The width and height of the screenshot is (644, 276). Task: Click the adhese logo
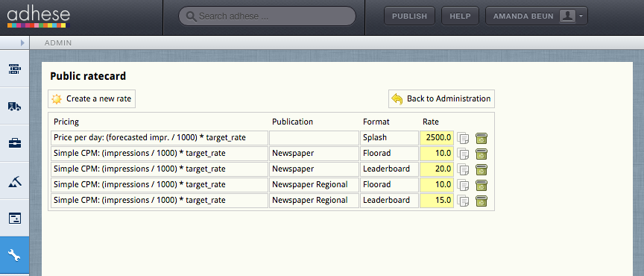38,17
